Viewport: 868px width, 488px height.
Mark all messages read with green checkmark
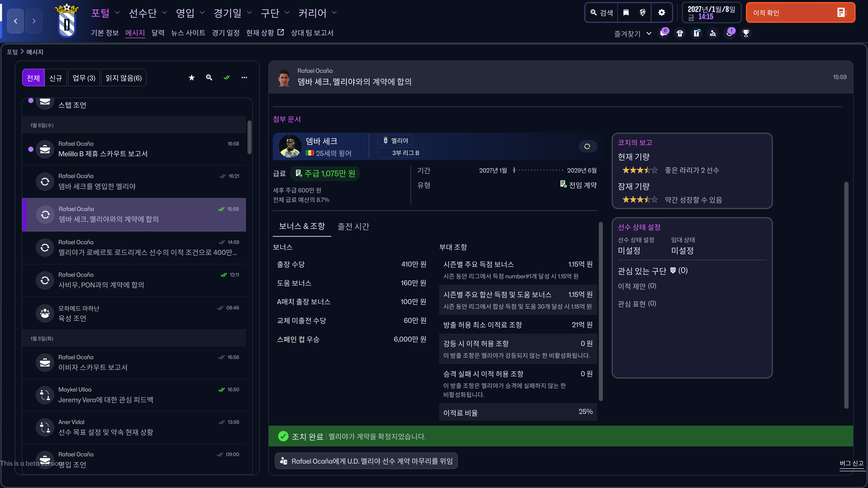coord(227,78)
